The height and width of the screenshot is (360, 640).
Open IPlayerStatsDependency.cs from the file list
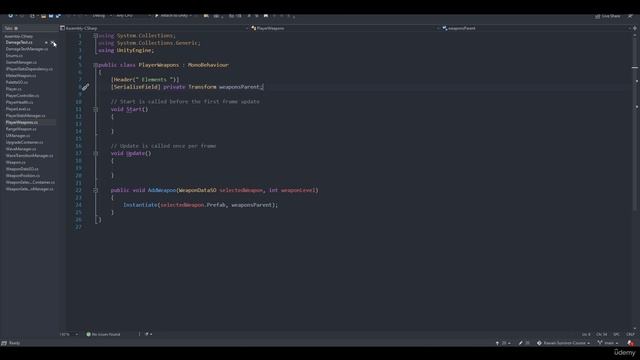29,69
